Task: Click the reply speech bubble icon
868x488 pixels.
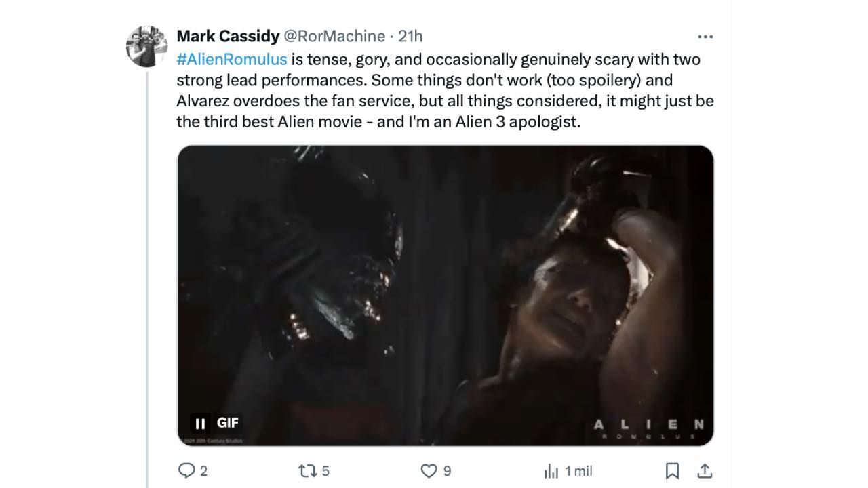Action: tap(186, 470)
